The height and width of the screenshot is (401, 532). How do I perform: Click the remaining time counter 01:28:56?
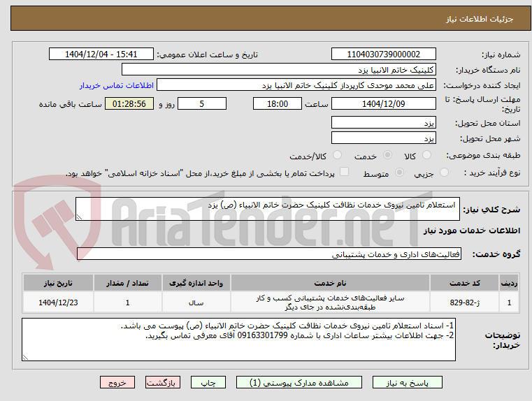tap(129, 103)
